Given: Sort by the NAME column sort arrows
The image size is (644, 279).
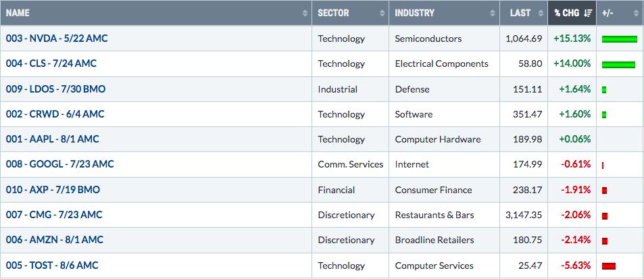Looking at the screenshot, I should click(305, 13).
